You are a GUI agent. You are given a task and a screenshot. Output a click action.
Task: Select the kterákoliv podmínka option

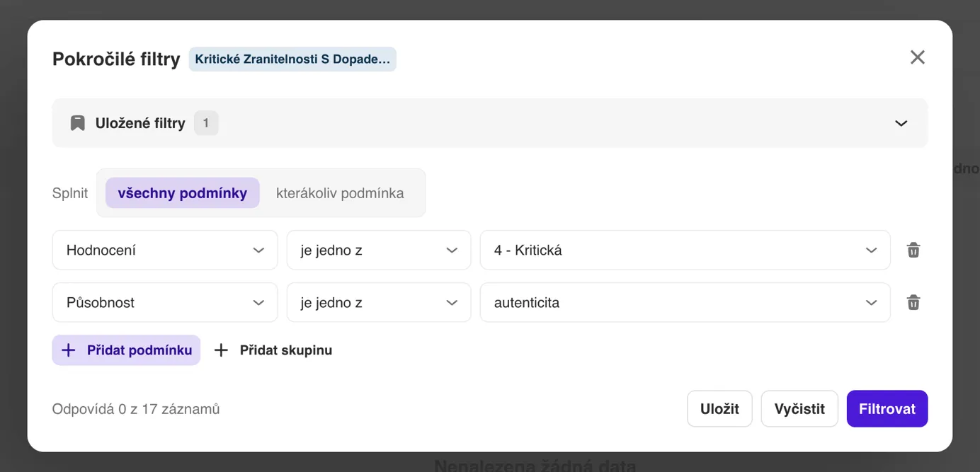point(340,193)
